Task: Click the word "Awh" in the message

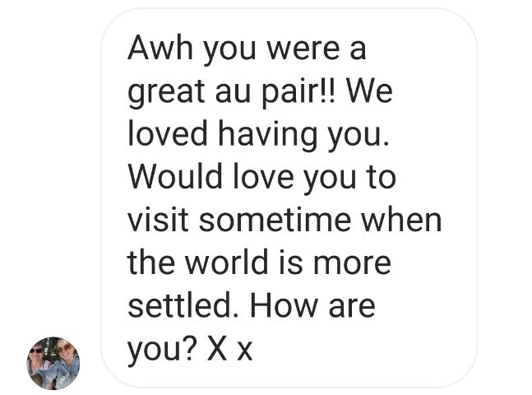Action: (x=160, y=48)
